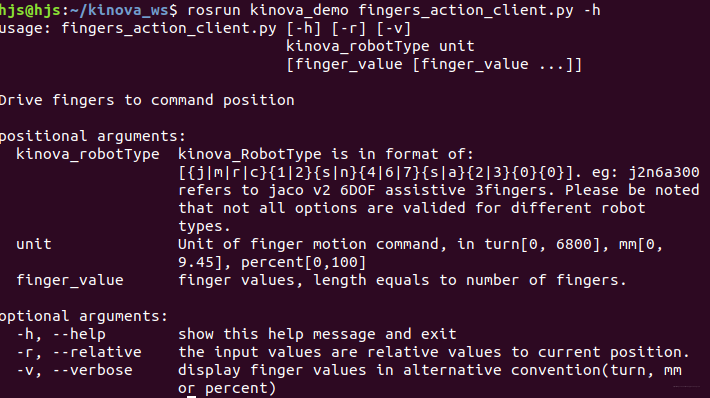The height and width of the screenshot is (398, 710).
Task: Click kinova_robotType under positional arguments
Action: [88, 154]
